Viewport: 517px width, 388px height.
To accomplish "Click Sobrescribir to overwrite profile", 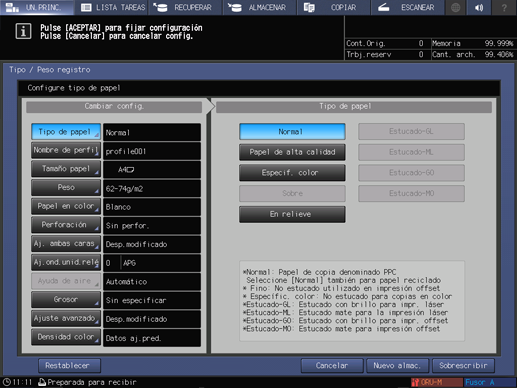I will pos(463,366).
